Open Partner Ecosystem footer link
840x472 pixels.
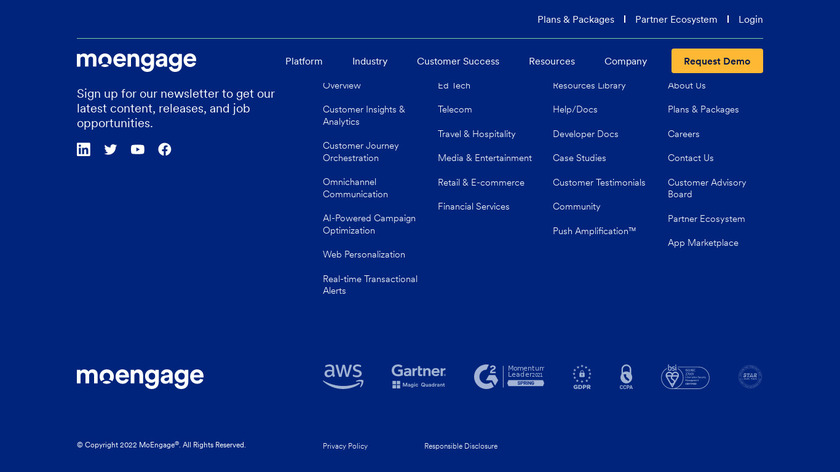pos(707,219)
